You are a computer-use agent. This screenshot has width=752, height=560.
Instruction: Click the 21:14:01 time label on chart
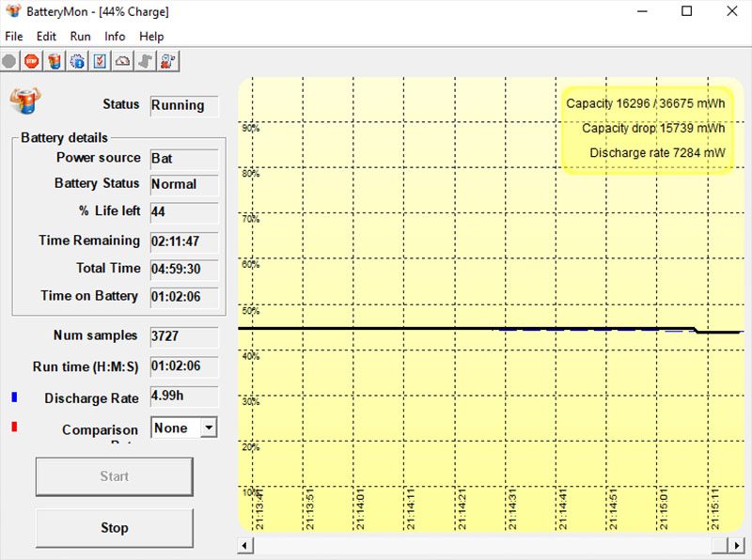pos(360,509)
